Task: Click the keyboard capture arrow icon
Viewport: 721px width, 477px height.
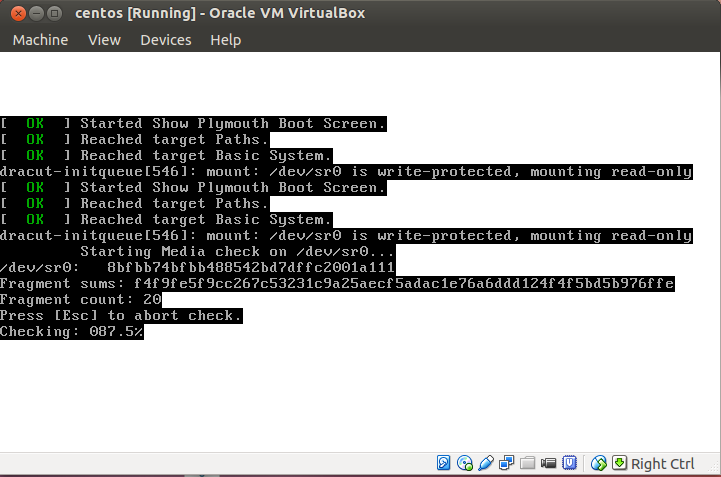Action: (619, 463)
